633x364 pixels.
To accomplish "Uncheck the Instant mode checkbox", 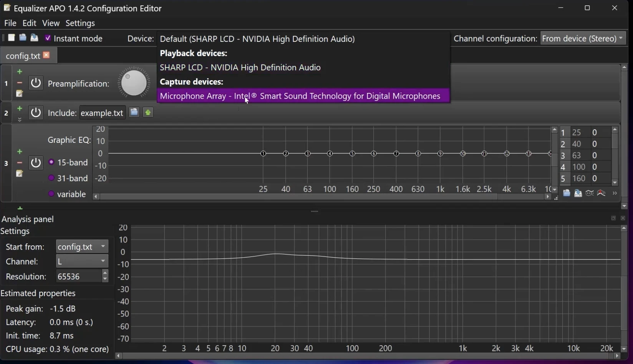I will 48,38.
